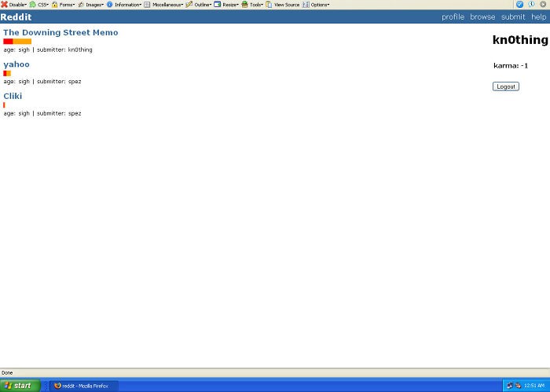Go to the profile page link
The height and width of the screenshot is (392, 550).
click(453, 17)
